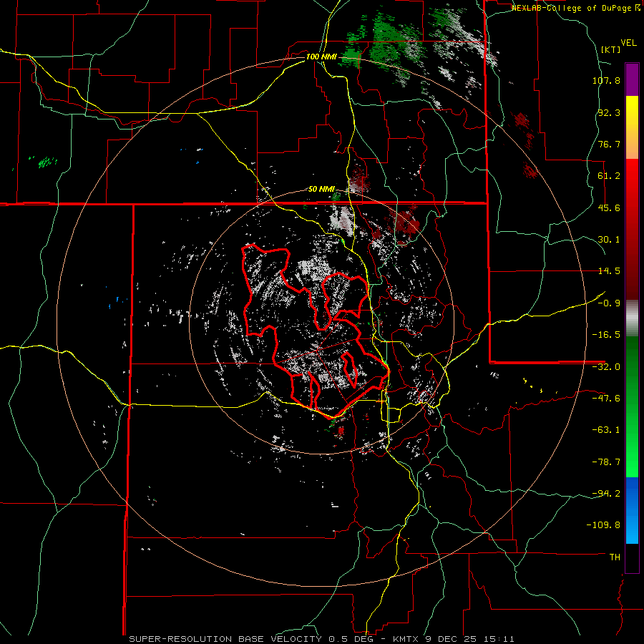This screenshot has height=644, width=644.
Task: Click the 45.6 velocity scale value
Action: coord(609,208)
